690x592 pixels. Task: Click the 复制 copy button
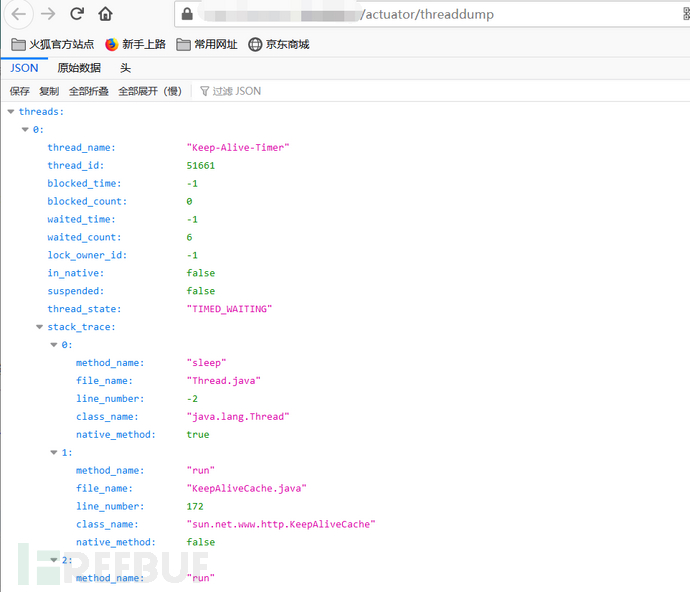49,91
